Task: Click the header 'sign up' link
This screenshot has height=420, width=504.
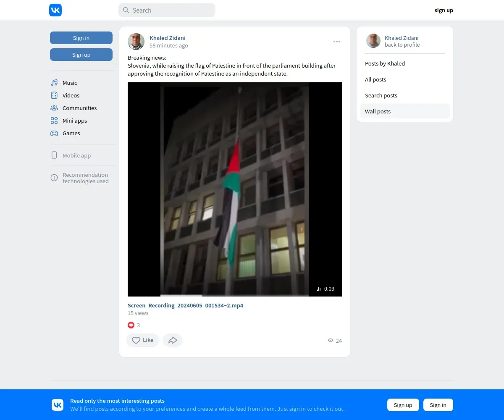Action: (x=444, y=10)
